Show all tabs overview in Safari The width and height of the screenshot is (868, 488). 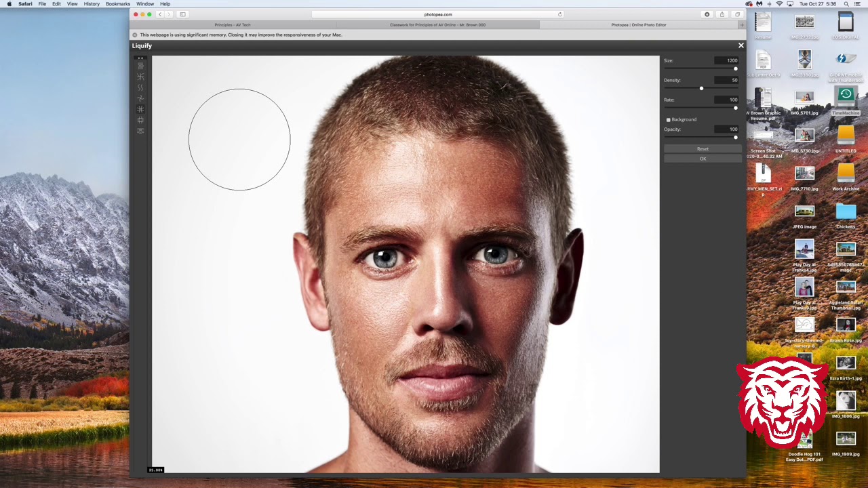[x=737, y=14]
